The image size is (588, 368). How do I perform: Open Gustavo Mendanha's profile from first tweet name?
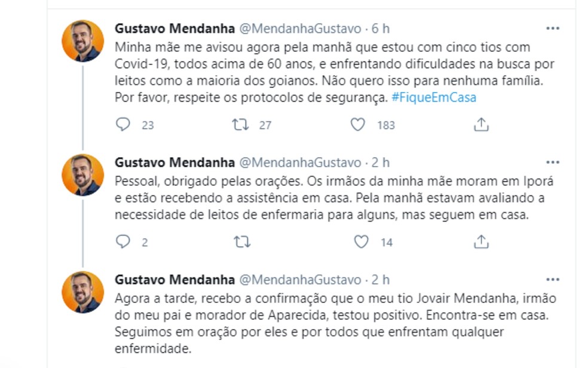174,29
